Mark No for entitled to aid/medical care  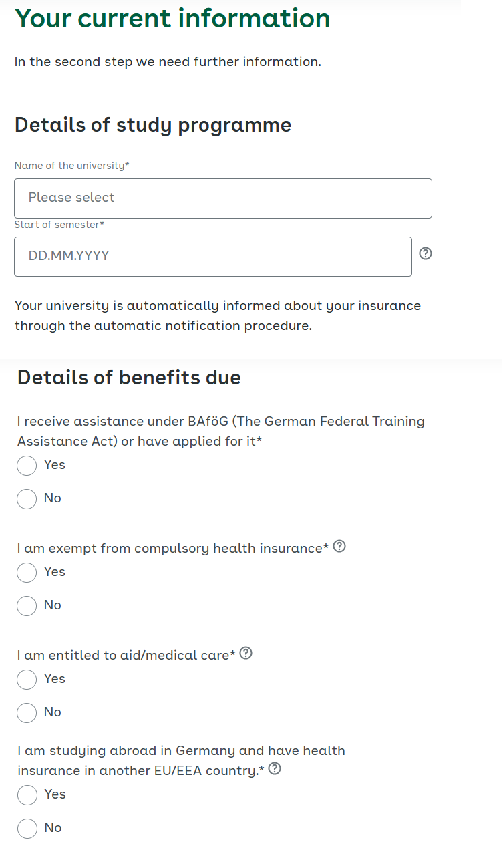click(27, 713)
